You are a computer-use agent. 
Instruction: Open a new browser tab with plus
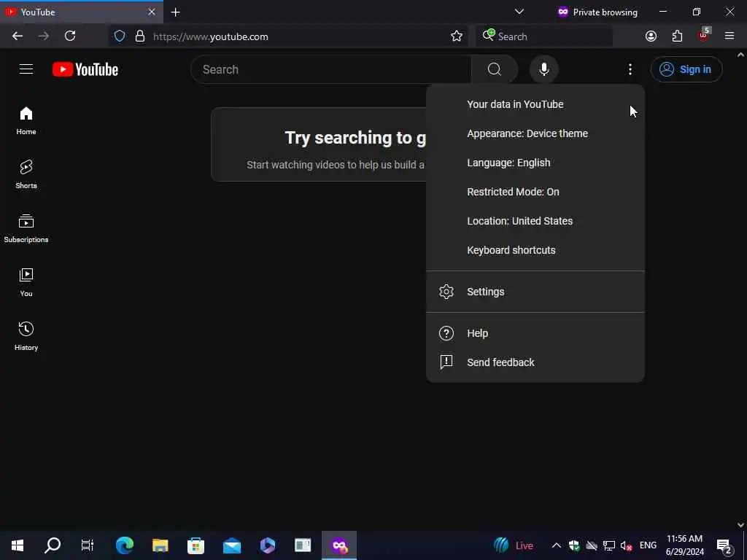(x=175, y=12)
